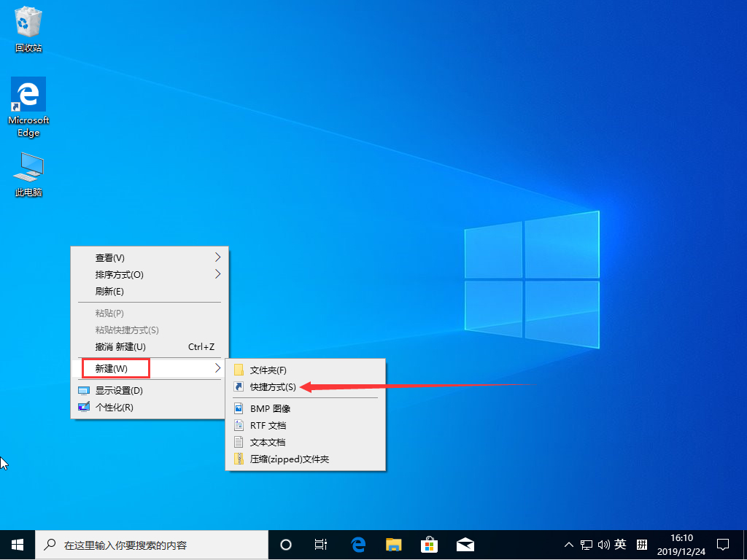Open File Explorer from the taskbar

(393, 545)
